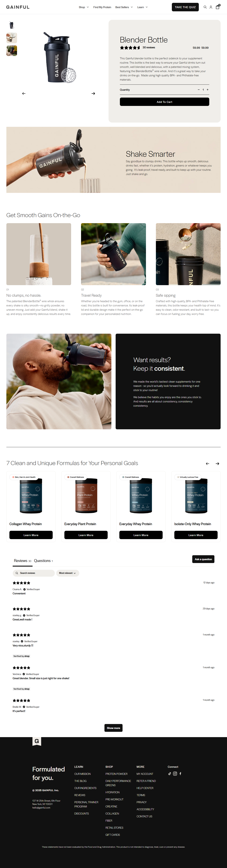Expand the Shop dropdown menu
Viewport: 227px width, 868px height.
point(84,7)
